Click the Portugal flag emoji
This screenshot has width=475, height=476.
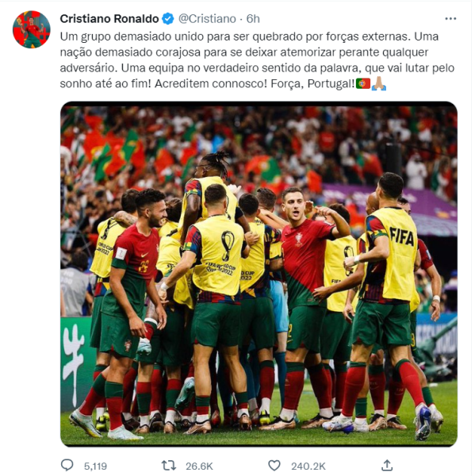pos(363,83)
